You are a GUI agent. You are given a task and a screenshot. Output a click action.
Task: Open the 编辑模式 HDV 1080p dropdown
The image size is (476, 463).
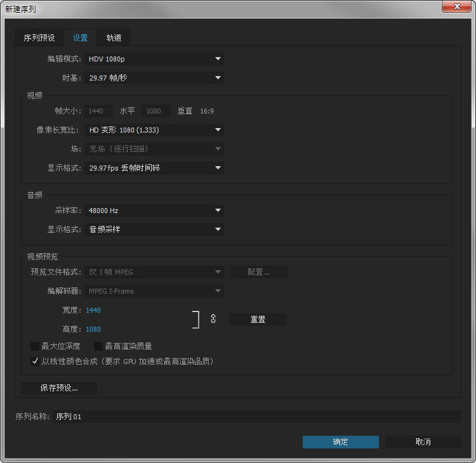(x=154, y=59)
